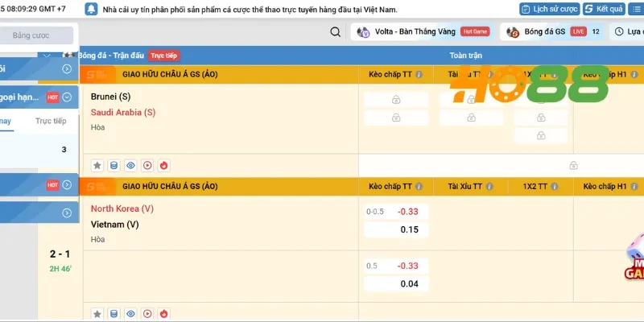
Task: Expand the top sidebar category arrow
Action: click(x=67, y=69)
